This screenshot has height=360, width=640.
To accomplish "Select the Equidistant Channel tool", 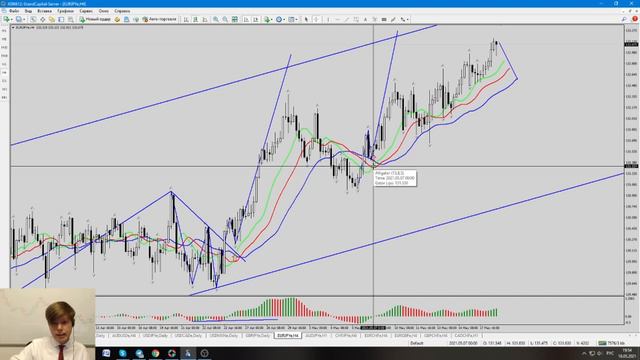I will 356,19.
